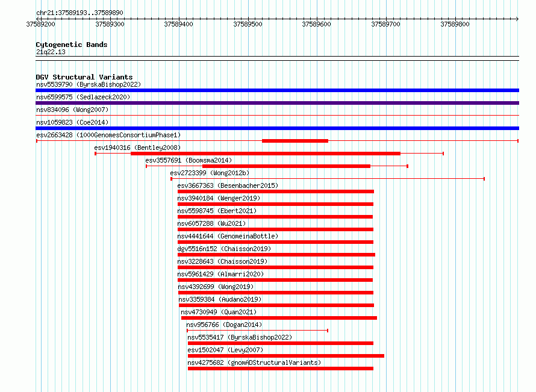Select the nsv3228643 Chaisson2019 red bar
Image resolution: width=536 pixels, height=392 pixels.
275,267
